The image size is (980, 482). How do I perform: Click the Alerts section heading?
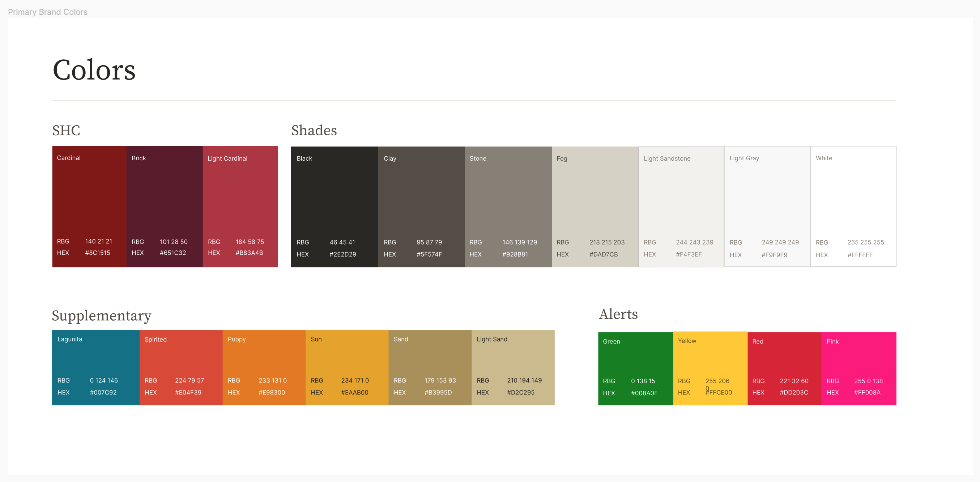(x=618, y=314)
